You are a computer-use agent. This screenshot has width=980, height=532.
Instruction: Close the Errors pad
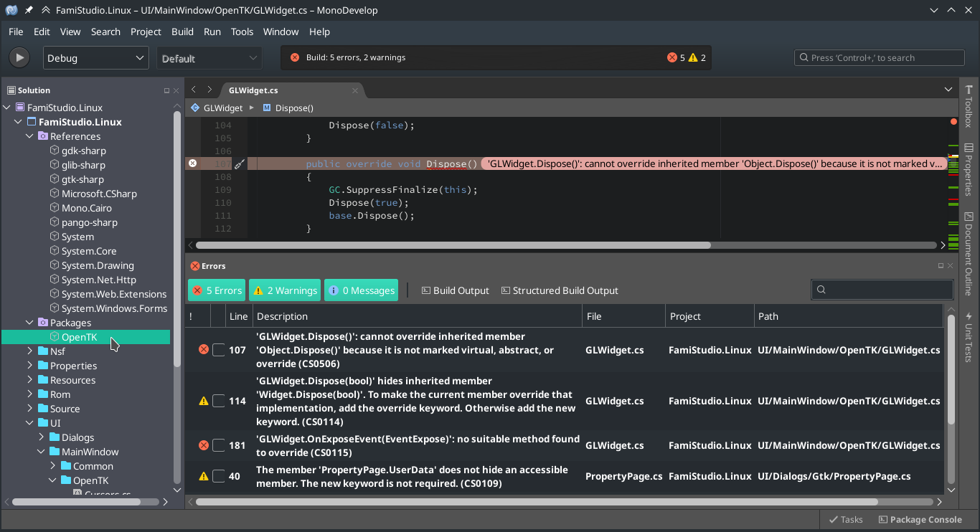(x=951, y=265)
